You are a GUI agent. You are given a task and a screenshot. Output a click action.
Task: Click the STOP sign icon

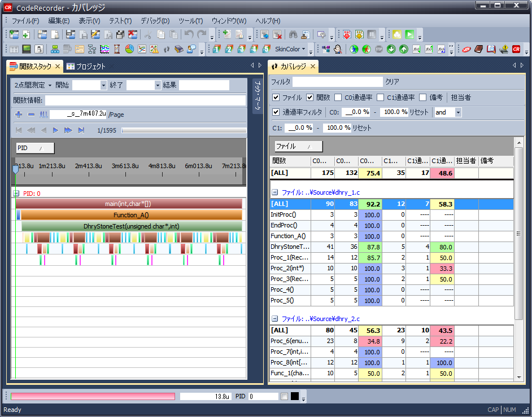coord(378,49)
